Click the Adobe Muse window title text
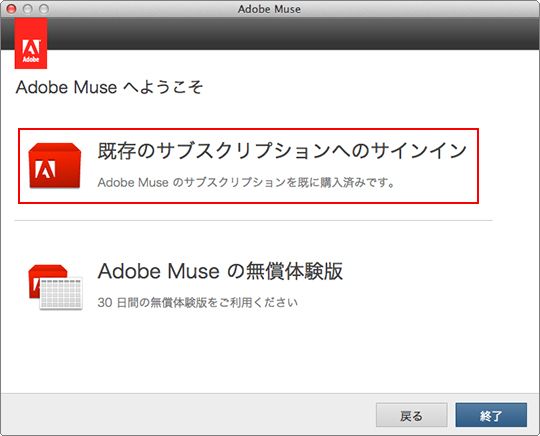Screen dimensions: 540x436 pos(269,9)
